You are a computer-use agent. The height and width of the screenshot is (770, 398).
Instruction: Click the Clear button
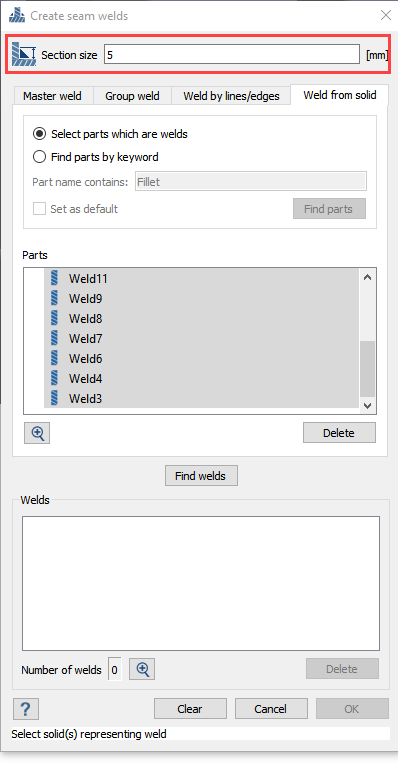click(190, 709)
